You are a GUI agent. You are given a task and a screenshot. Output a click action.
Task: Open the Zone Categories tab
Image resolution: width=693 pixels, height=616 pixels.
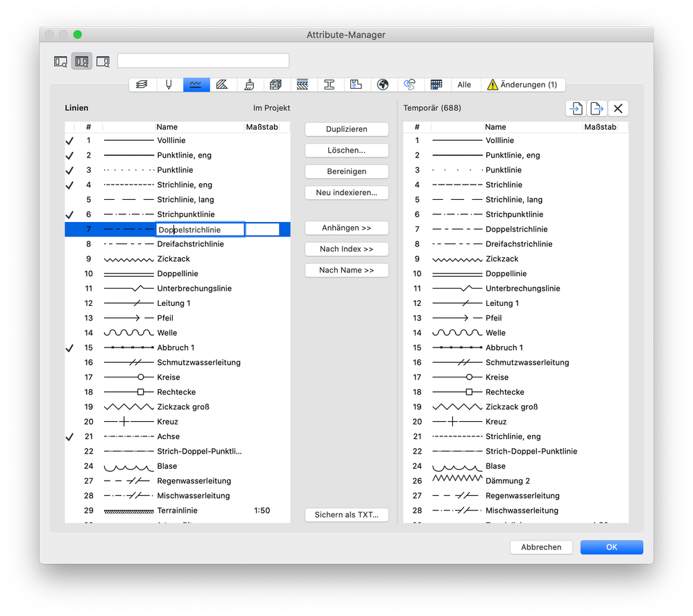[x=356, y=85]
